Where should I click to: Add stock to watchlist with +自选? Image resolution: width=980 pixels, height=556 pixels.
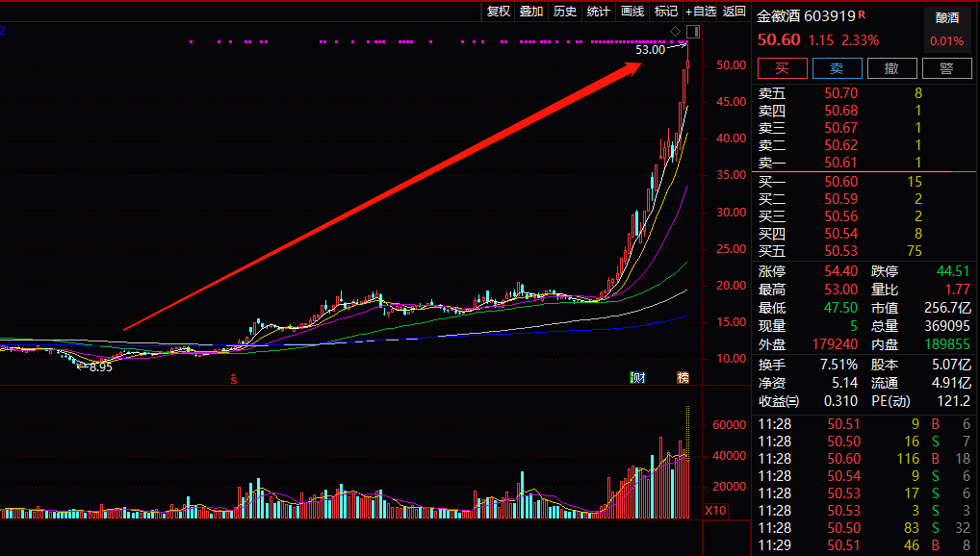[701, 12]
